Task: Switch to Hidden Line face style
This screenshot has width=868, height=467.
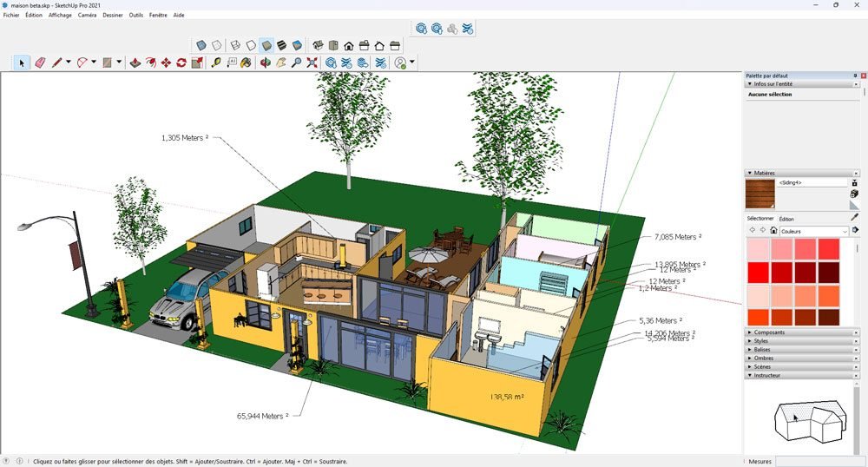Action: tap(252, 45)
